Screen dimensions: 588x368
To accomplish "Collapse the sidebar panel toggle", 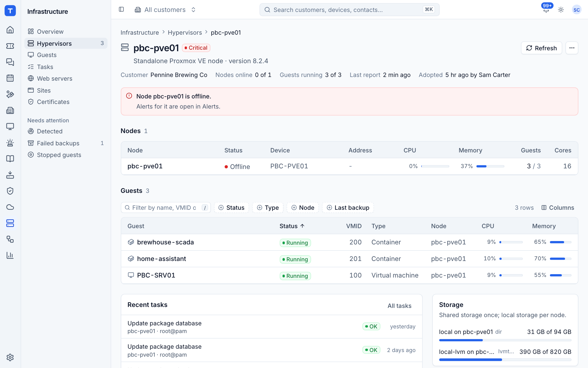I will 121,10.
